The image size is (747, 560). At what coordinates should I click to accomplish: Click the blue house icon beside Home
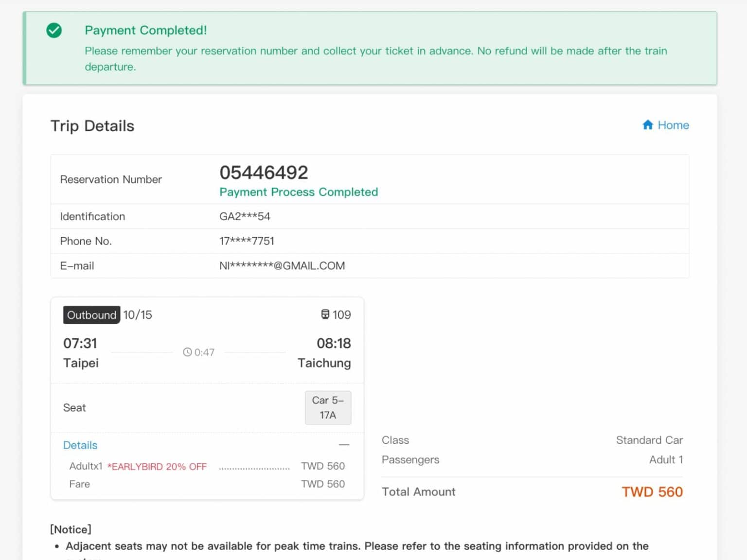647,125
